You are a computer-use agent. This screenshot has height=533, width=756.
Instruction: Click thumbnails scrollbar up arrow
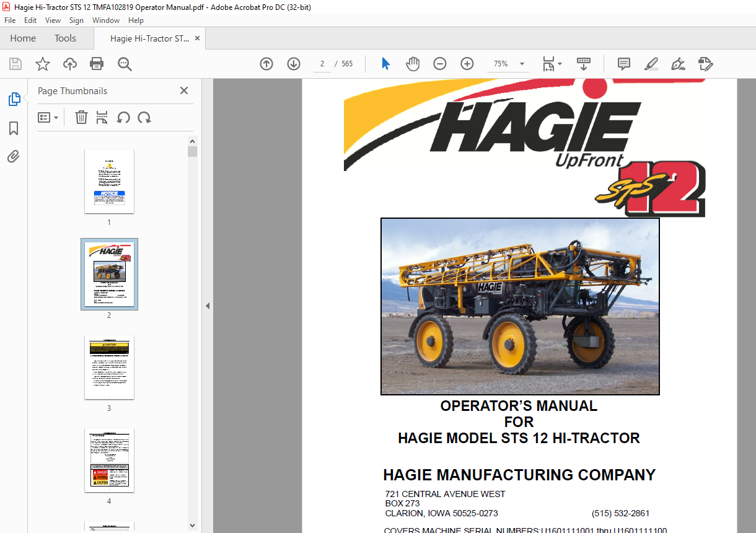[x=192, y=141]
